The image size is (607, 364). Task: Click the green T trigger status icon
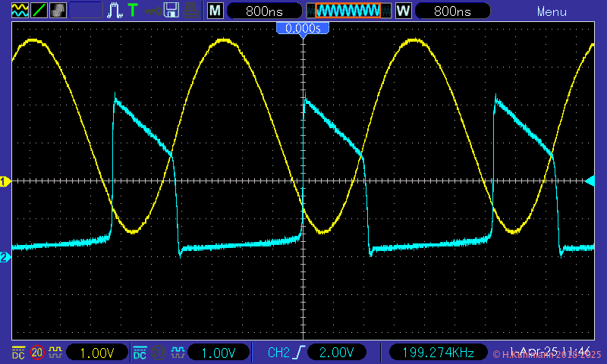133,10
